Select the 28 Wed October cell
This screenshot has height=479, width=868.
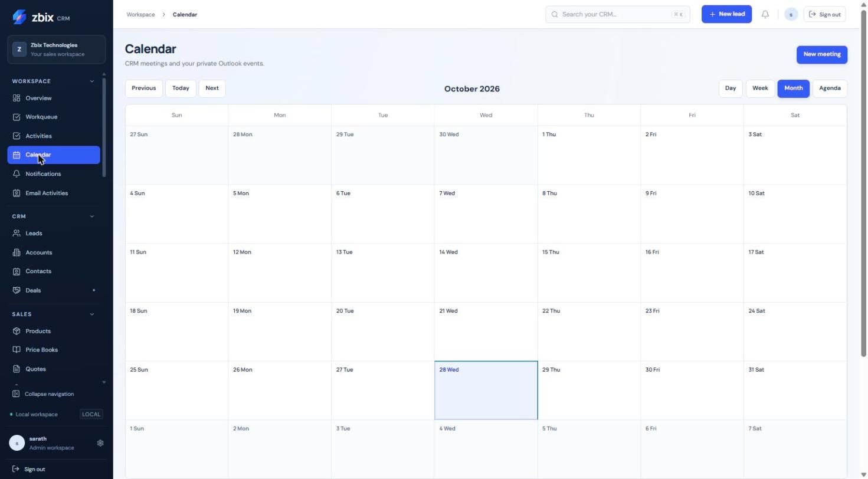click(486, 391)
